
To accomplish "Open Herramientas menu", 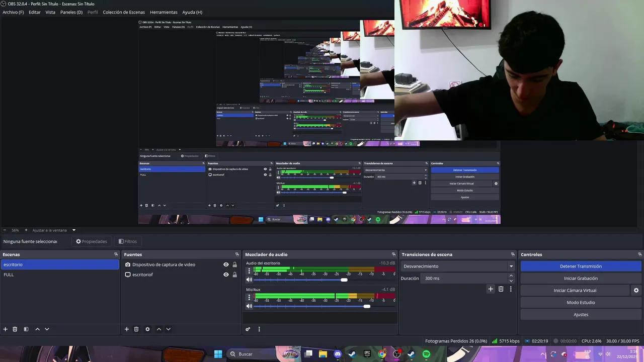I will coord(164,12).
